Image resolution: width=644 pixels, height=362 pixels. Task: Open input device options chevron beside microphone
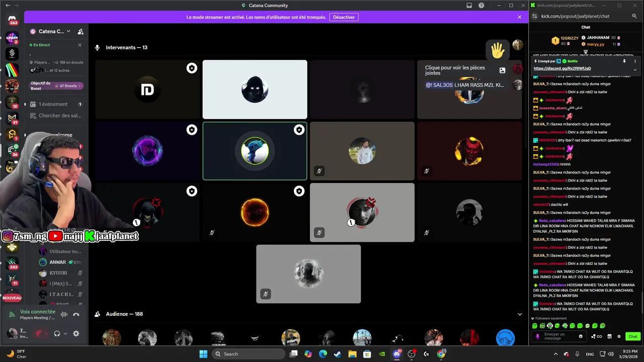click(x=46, y=333)
